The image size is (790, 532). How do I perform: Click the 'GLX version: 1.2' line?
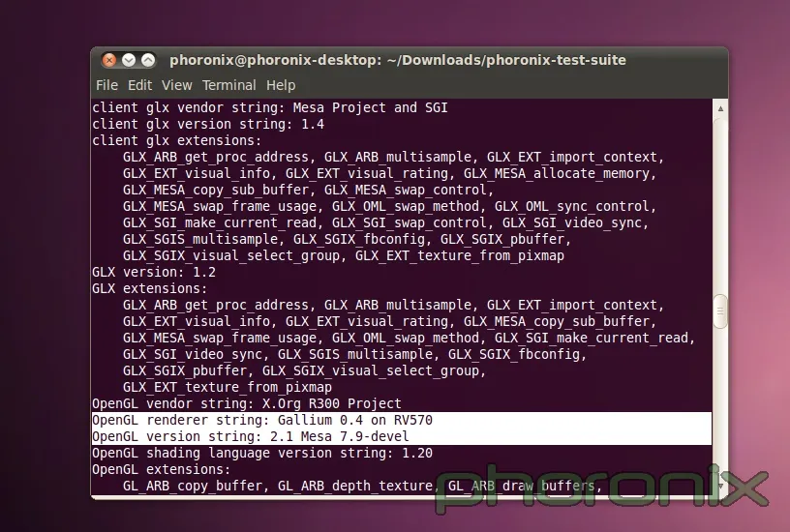click(154, 273)
